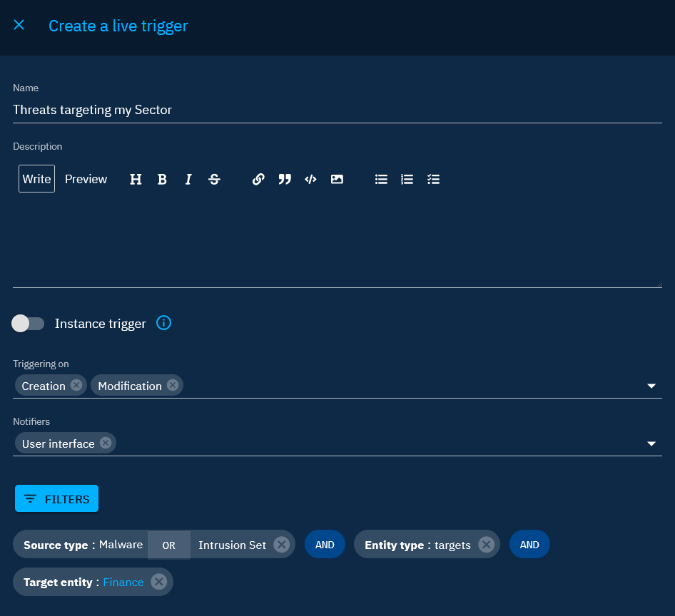Viewport: 675px width, 616px height.
Task: Click the code formatting icon
Action: coord(310,180)
